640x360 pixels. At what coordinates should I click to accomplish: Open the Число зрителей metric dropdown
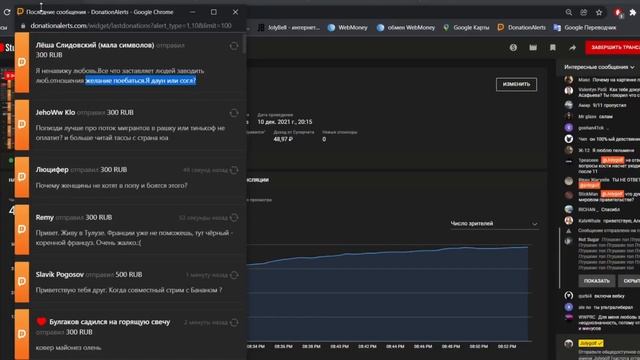click(494, 224)
